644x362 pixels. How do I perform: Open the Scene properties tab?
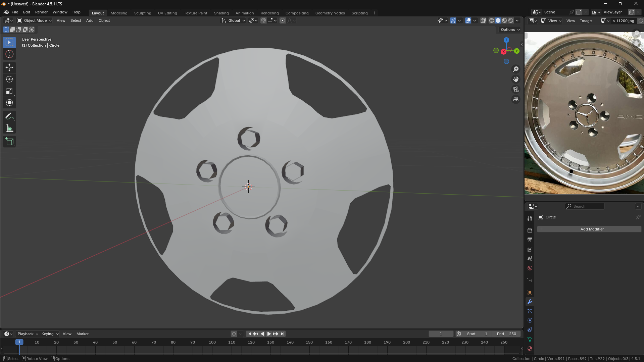pos(530,259)
